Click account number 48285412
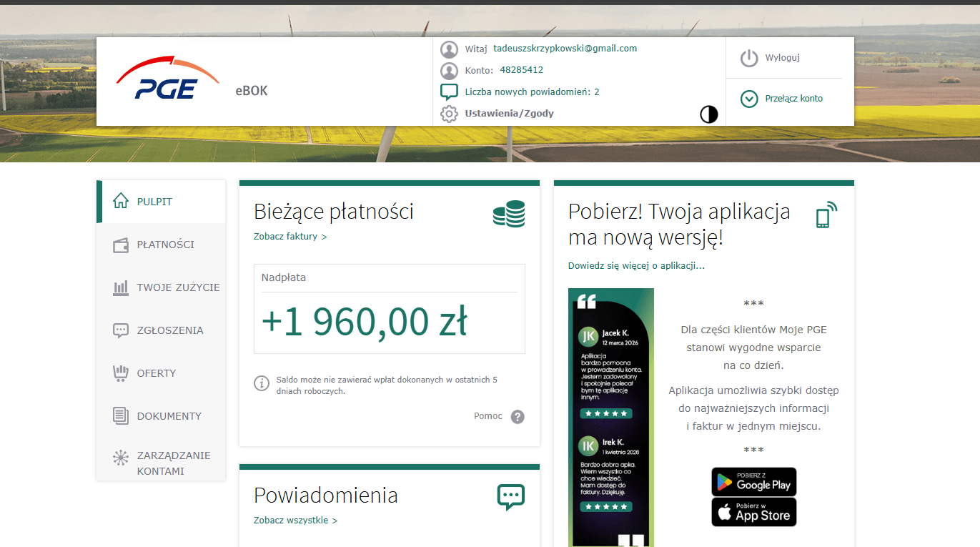 coord(521,70)
